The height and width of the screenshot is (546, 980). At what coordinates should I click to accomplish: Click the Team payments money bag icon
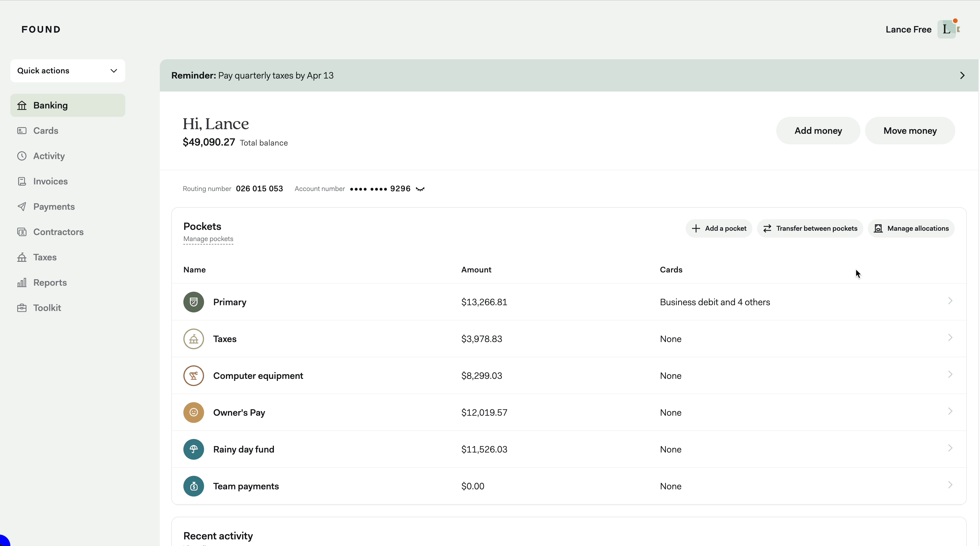pos(194,486)
